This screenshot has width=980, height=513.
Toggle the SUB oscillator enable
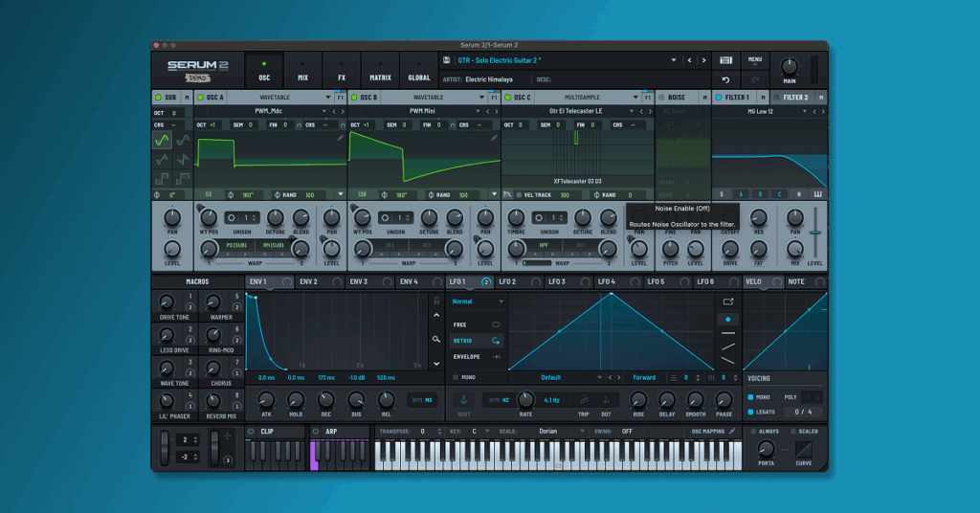click(158, 98)
